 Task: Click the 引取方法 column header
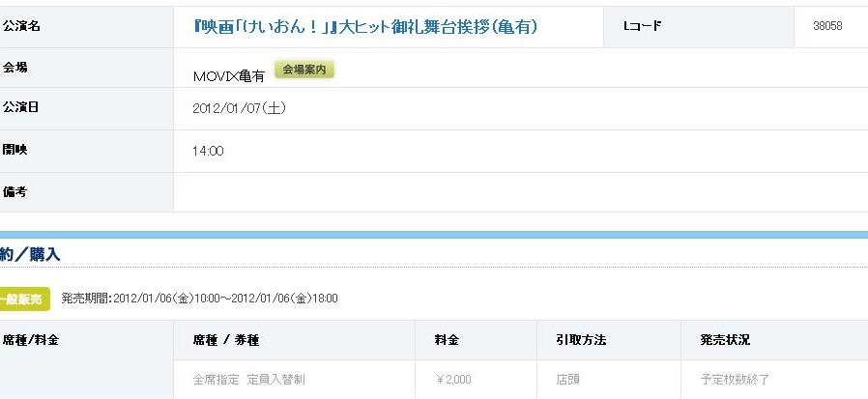pyautogui.click(x=583, y=340)
